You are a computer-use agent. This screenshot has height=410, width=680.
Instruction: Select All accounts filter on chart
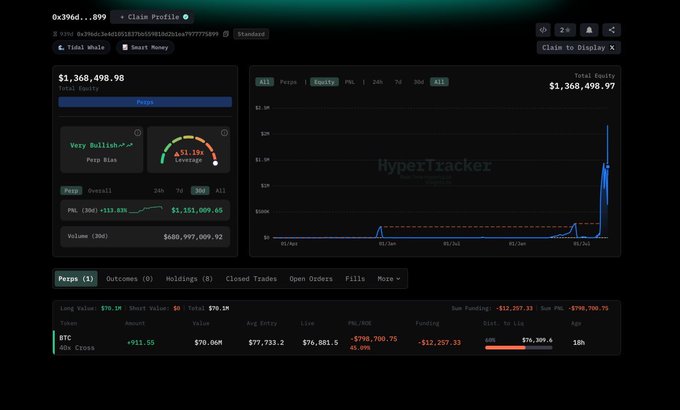click(265, 82)
